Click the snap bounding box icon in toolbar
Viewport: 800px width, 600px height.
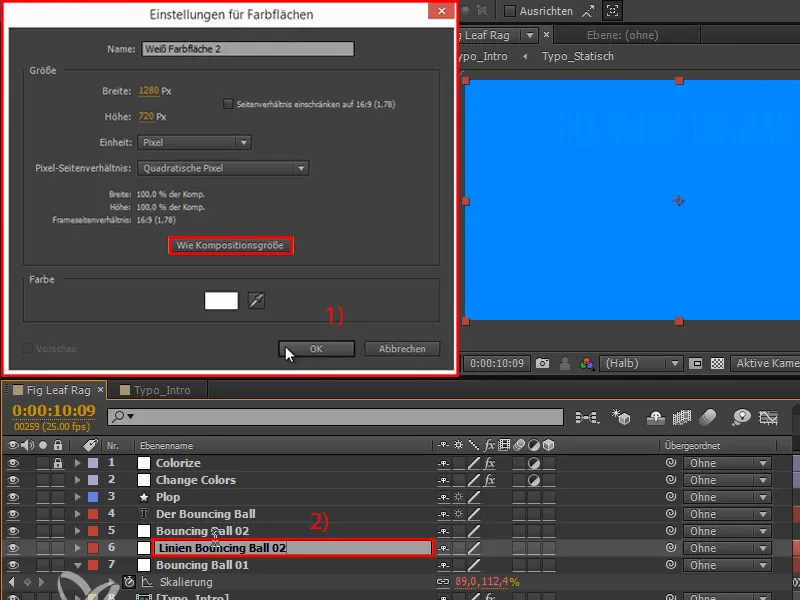click(612, 11)
